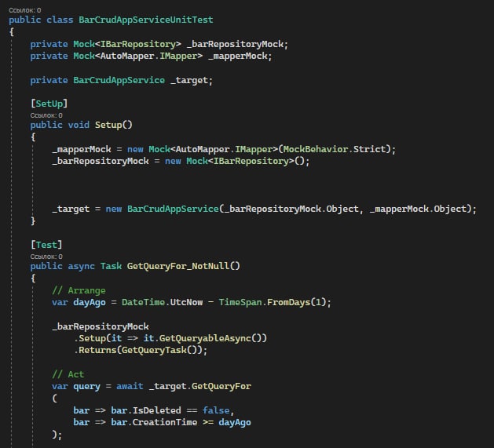The image size is (494, 448).
Task: Click the _mapperMock field declaration name
Action: [238, 56]
